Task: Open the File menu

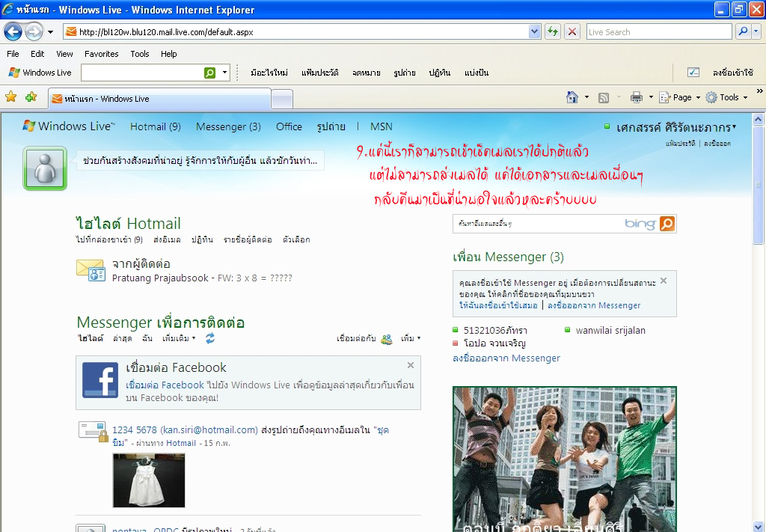Action: [13, 54]
